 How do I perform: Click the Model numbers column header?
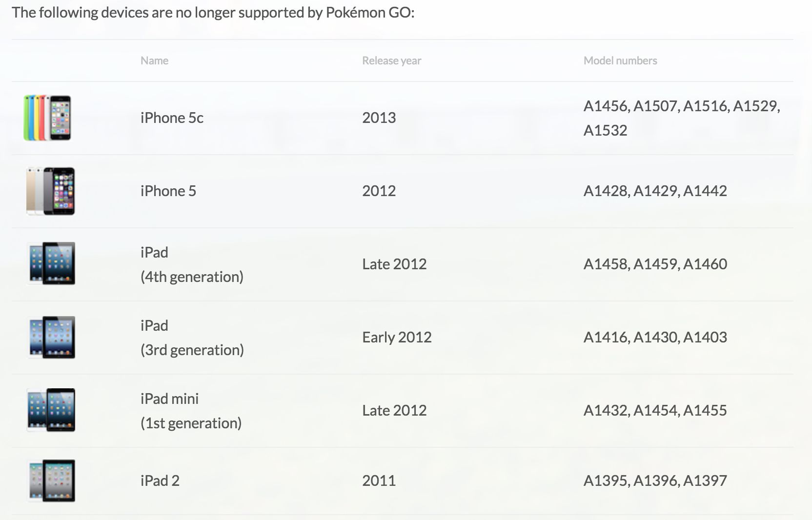point(620,60)
